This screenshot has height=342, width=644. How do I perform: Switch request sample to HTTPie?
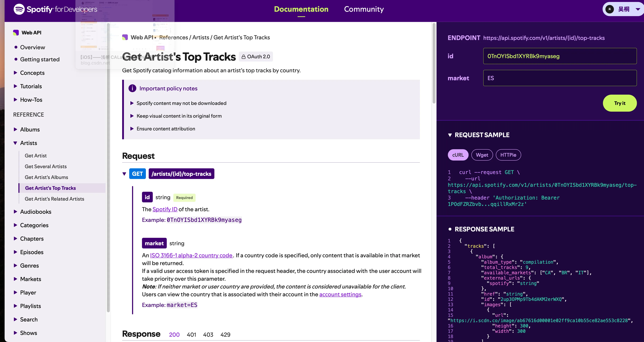[x=508, y=155]
